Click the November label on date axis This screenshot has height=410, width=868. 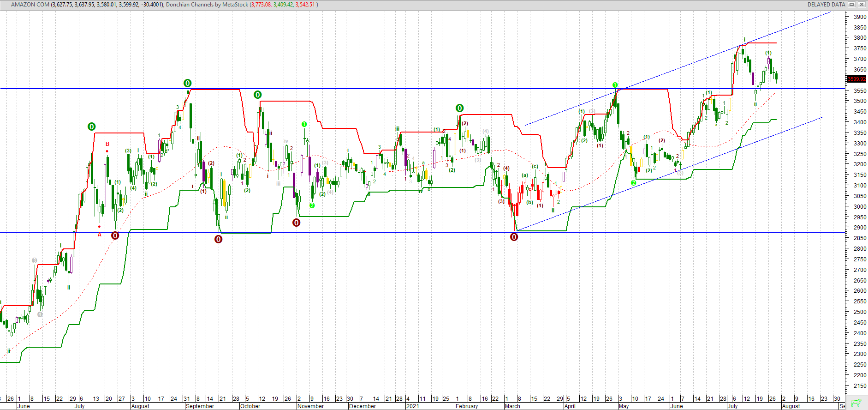click(311, 406)
